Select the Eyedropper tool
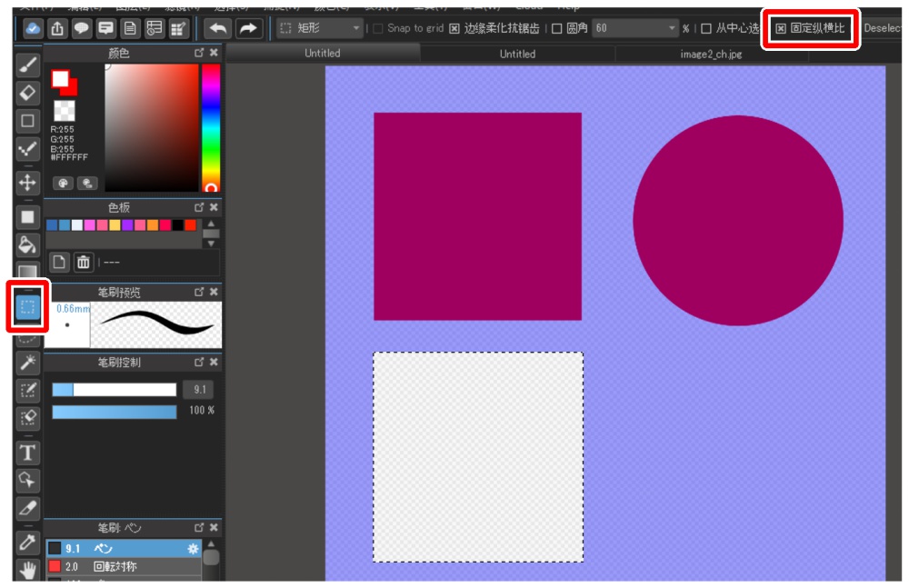909x588 pixels. point(28,541)
